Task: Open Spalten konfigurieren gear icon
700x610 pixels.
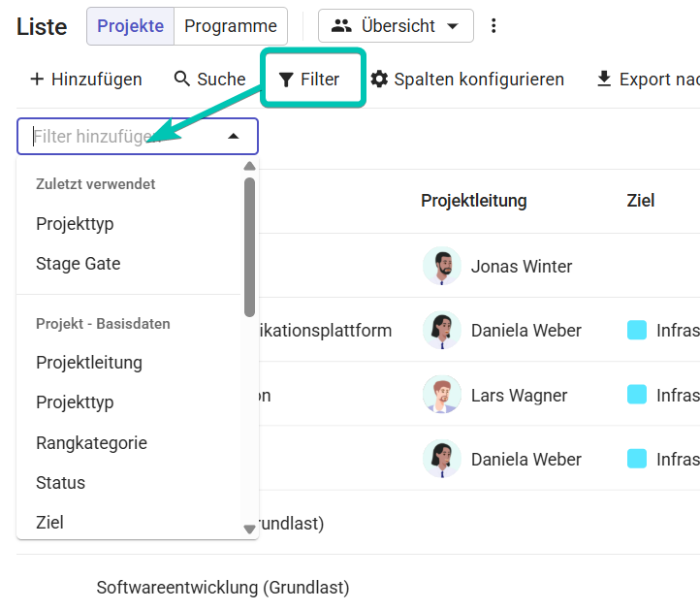Action: coord(379,80)
